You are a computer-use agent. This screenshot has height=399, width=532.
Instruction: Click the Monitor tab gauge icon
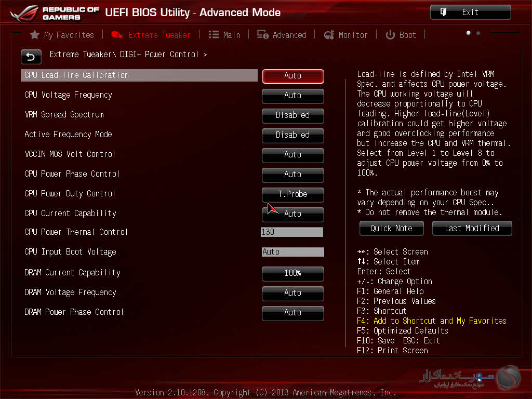(329, 35)
